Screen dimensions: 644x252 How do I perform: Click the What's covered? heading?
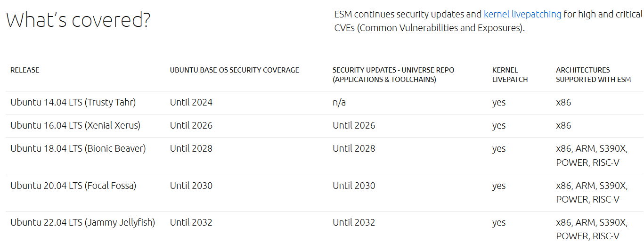[78, 20]
